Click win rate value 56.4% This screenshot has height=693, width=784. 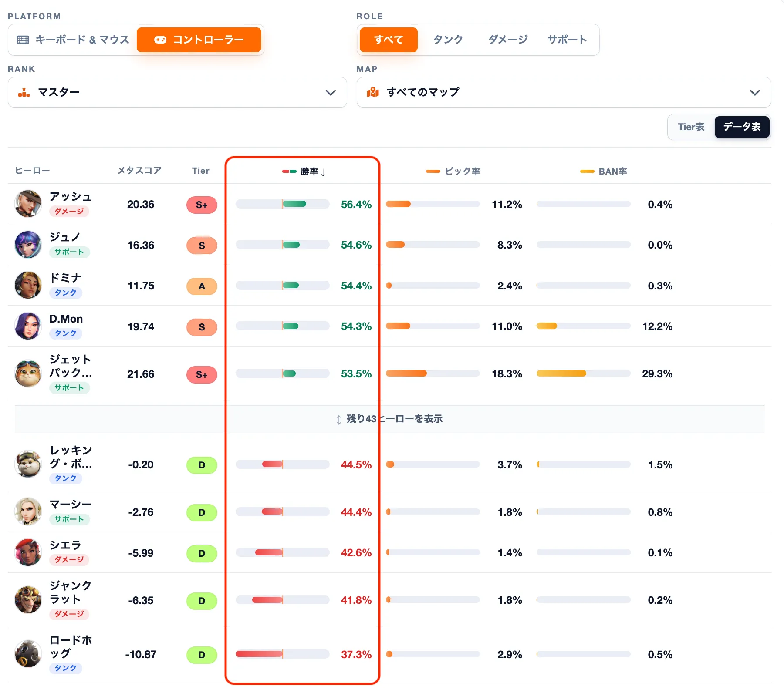click(x=356, y=204)
